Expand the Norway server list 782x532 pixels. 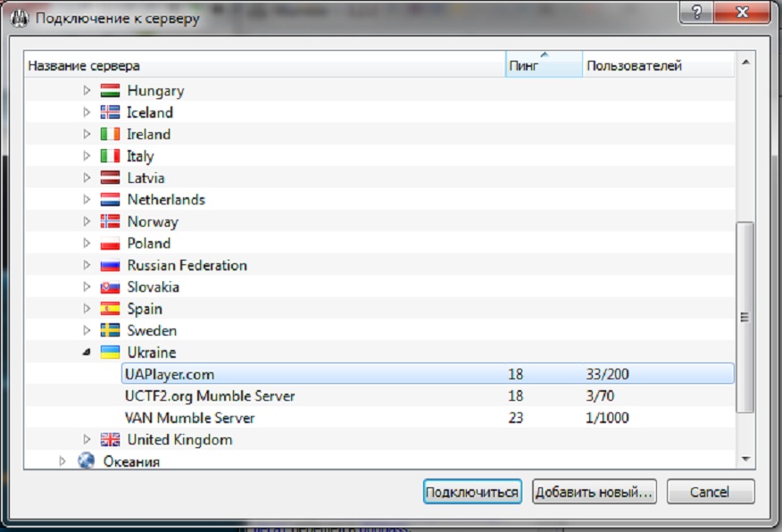click(87, 221)
